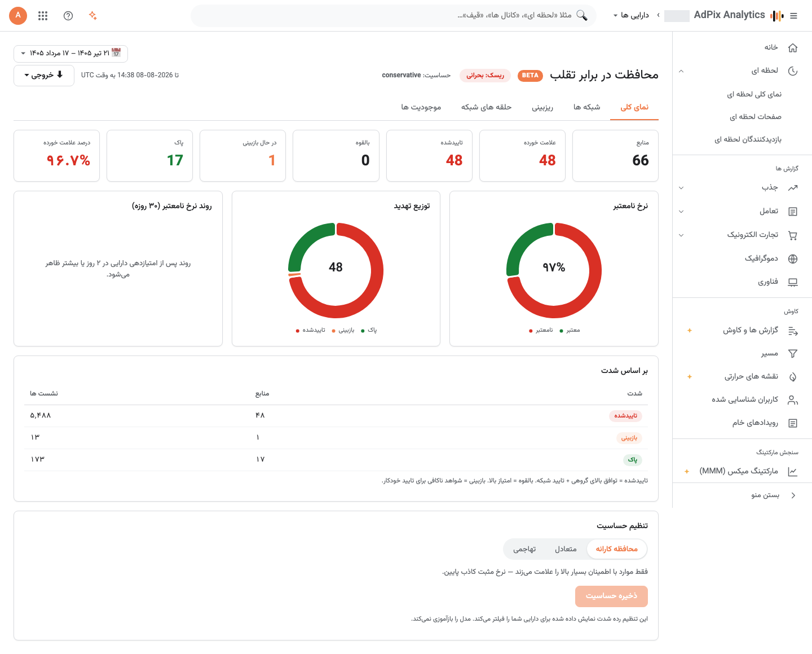
Task: Open تجارت الکترونیک cart icon
Action: pos(793,235)
